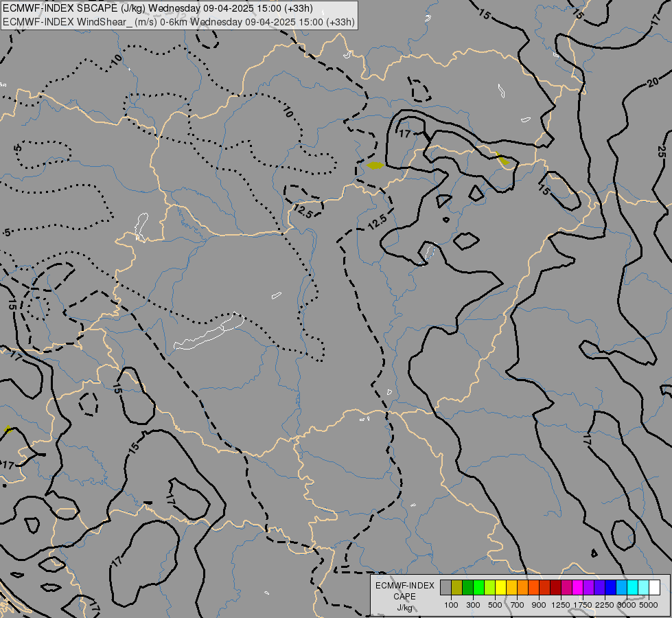The image size is (672, 618).
Task: Select the brick red legend swatch
Action: pyautogui.click(x=545, y=587)
